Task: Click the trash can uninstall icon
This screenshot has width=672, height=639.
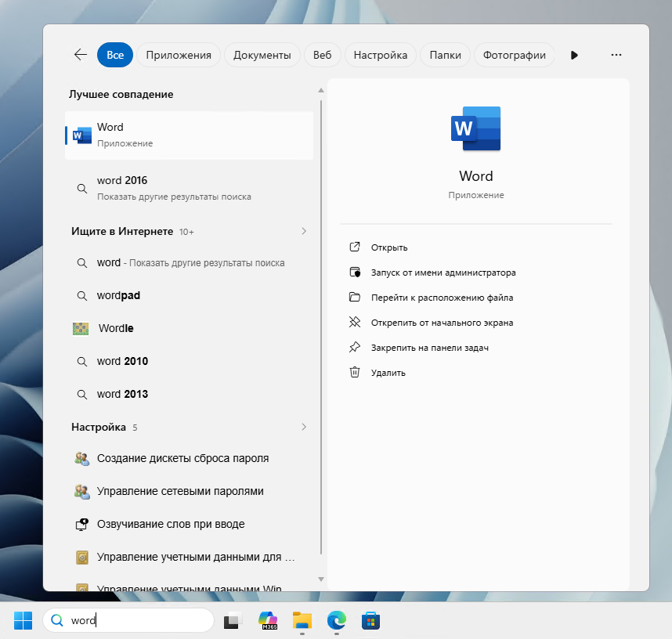Action: 355,372
